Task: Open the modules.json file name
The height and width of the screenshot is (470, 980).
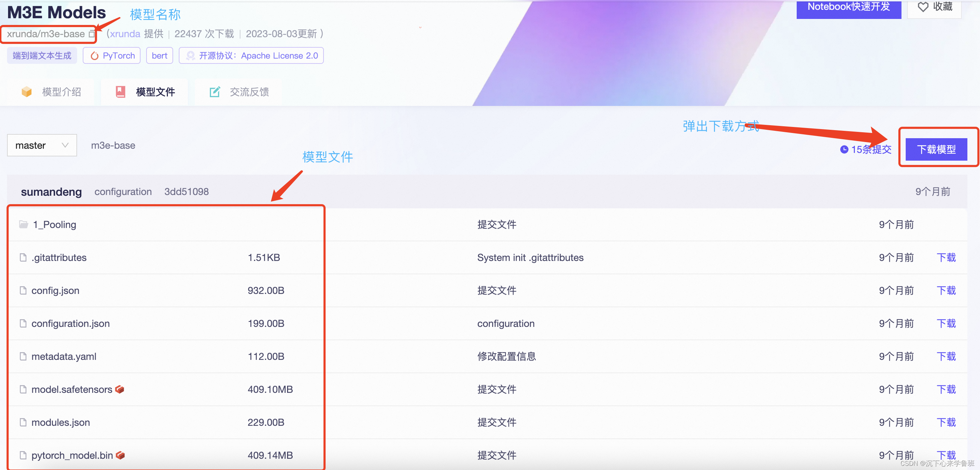Action: pyautogui.click(x=61, y=422)
